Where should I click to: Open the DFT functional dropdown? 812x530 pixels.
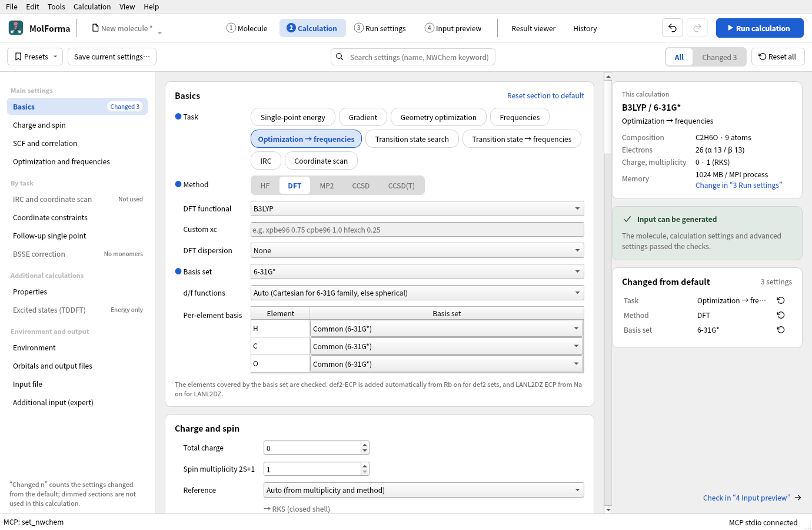417,208
